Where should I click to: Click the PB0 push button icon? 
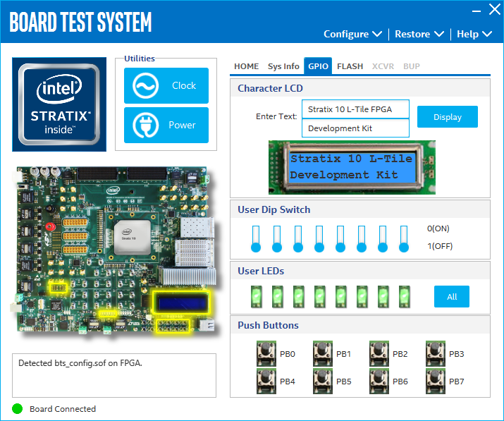[x=266, y=354]
